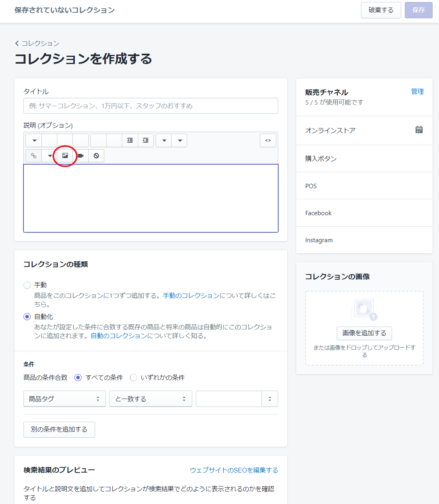Open the text formatting style dropdown

click(x=34, y=140)
